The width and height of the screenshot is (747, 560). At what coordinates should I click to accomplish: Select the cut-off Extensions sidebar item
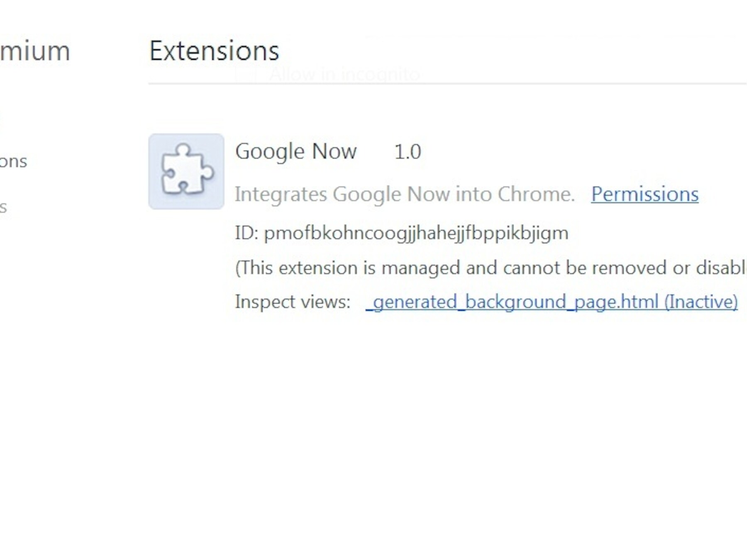click(x=13, y=161)
